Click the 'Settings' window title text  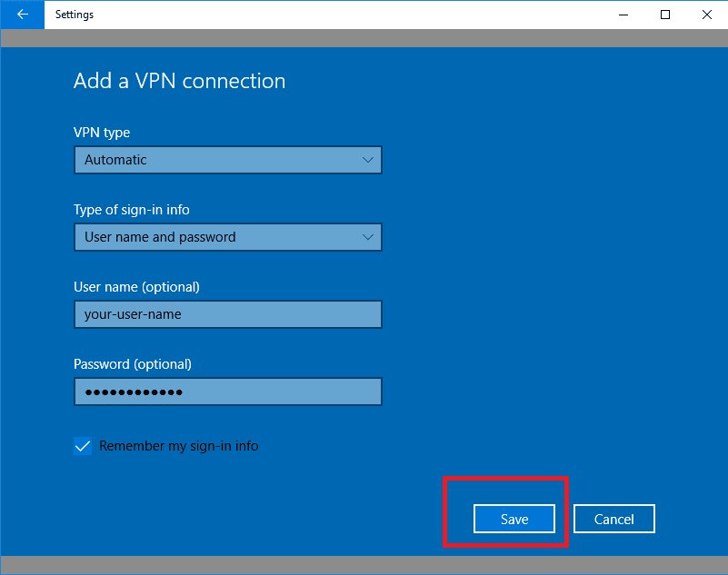[75, 15]
